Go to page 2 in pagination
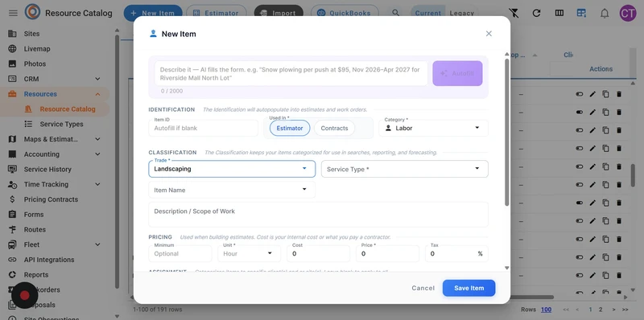This screenshot has width=644, height=320. pos(601,310)
